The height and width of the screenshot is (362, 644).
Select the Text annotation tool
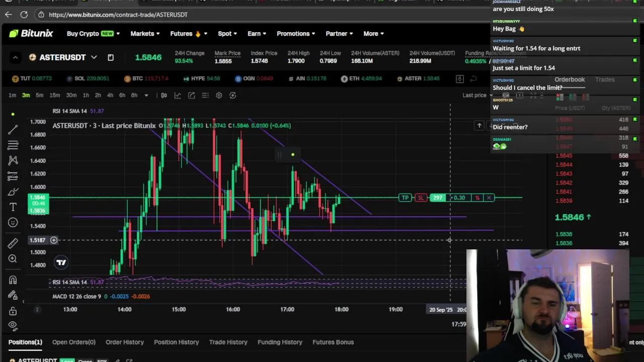click(13, 207)
